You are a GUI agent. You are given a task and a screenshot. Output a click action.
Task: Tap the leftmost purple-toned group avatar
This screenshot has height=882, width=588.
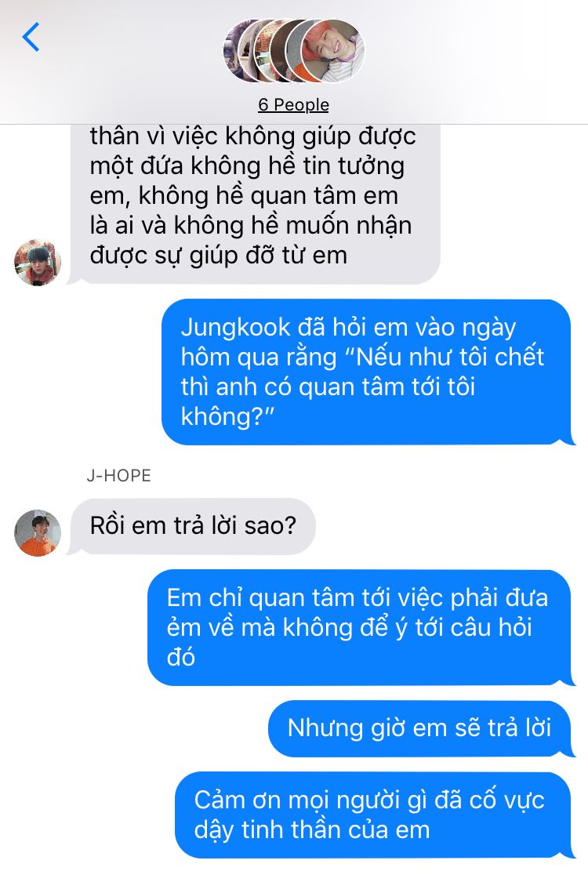tap(230, 51)
